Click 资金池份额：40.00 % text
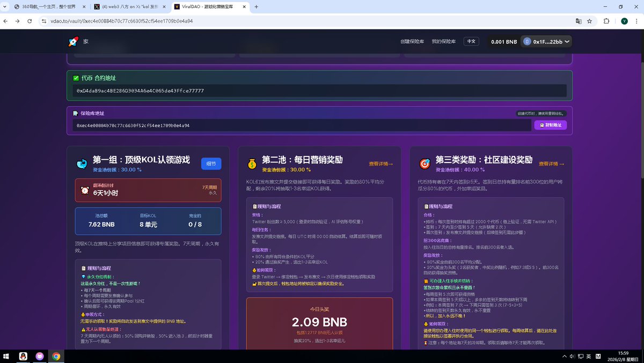Screen dimensions: 644x363 (460, 169)
